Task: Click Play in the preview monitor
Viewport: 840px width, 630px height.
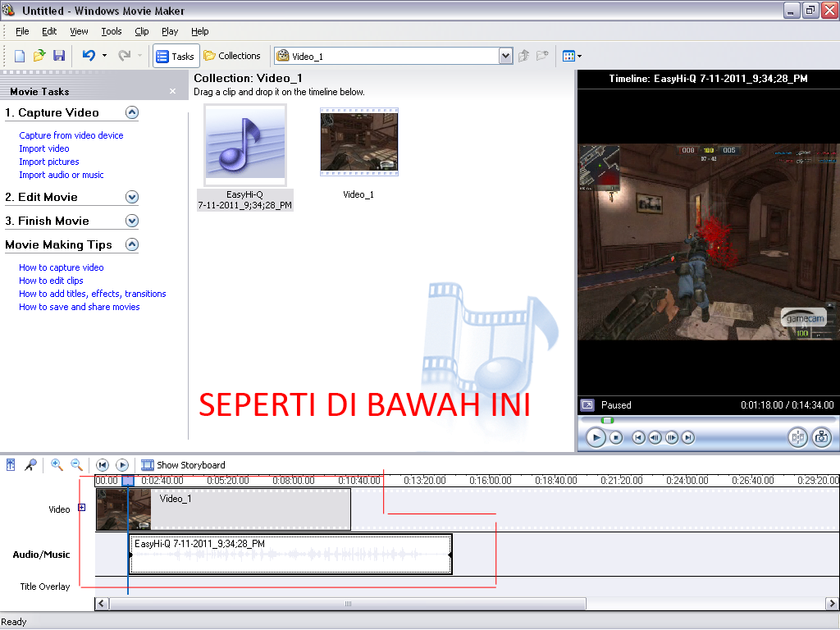Action: (x=596, y=438)
